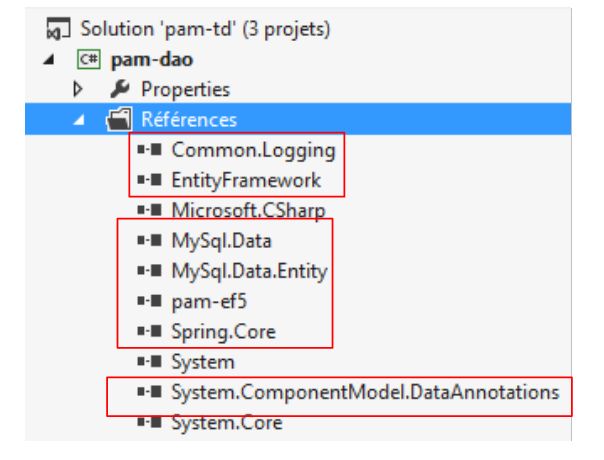This screenshot has height=460, width=604.
Task: Select System.ComponentModel.DataAnnotations reference
Action: [x=365, y=392]
